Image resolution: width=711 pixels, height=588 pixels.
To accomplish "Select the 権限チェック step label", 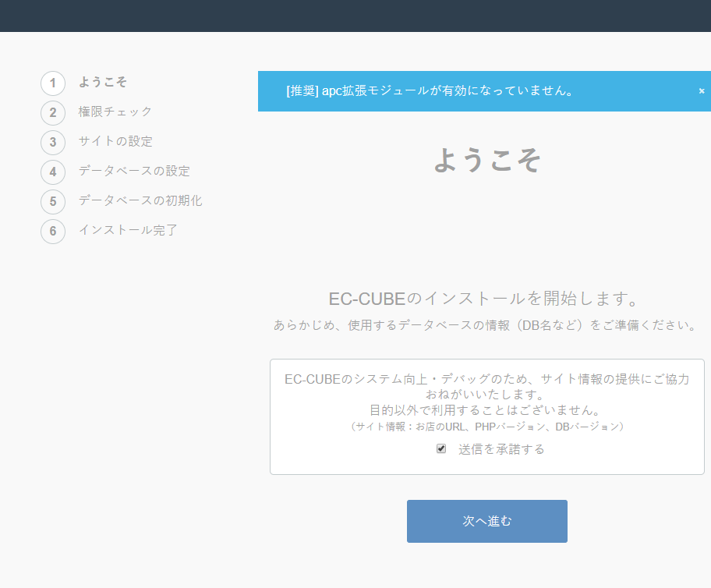I will (115, 112).
